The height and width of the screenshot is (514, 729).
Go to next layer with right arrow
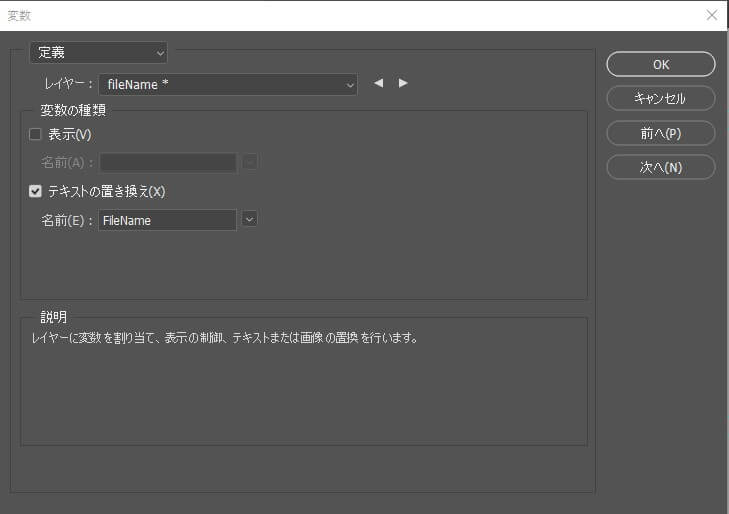tap(403, 83)
